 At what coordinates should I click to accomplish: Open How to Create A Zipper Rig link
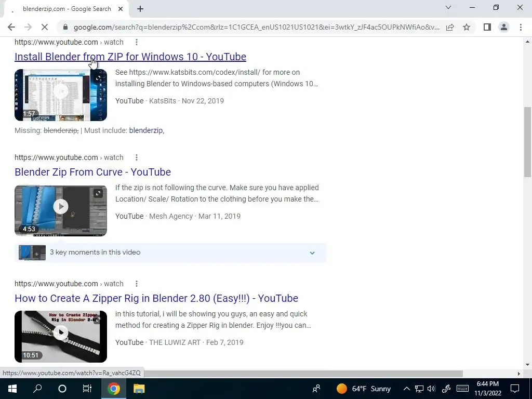point(156,298)
